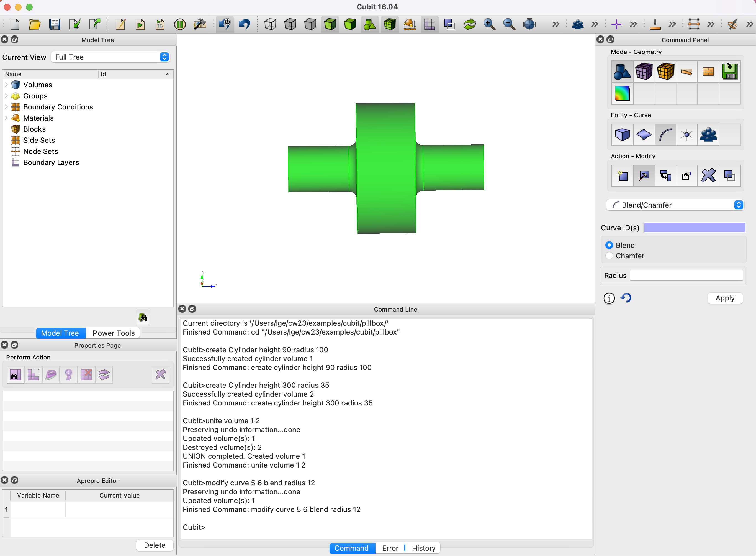Toggle smooth shade green cube icon

click(350, 24)
